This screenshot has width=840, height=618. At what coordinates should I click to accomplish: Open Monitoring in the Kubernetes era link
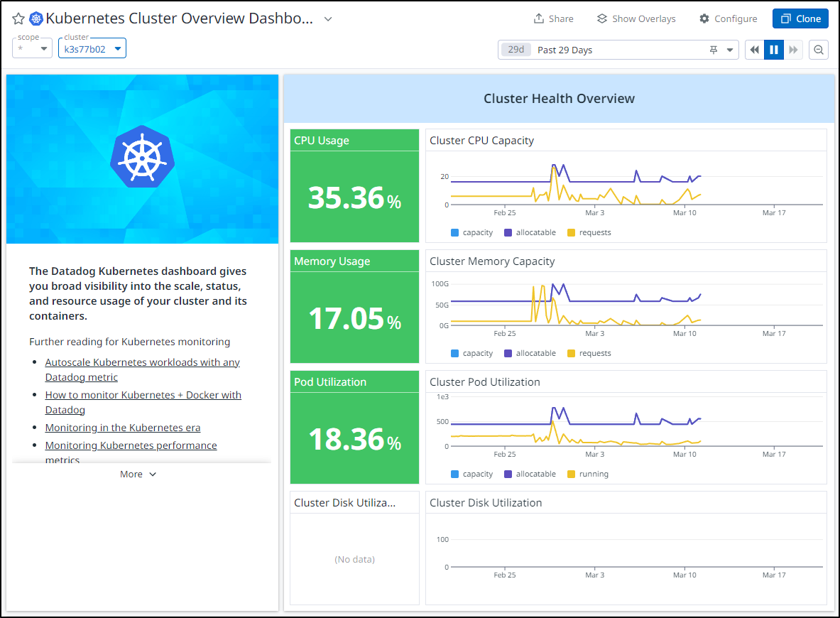[123, 428]
